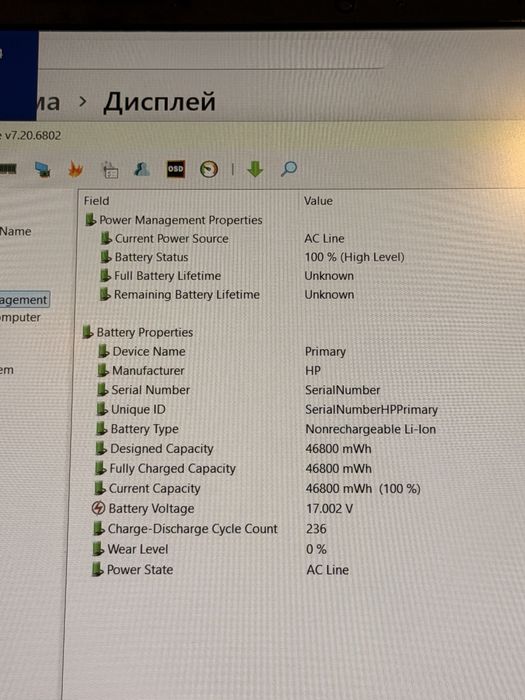The width and height of the screenshot is (525, 700).
Task: Open the gauge SensorPanel toolbar icon
Action: coord(208,169)
